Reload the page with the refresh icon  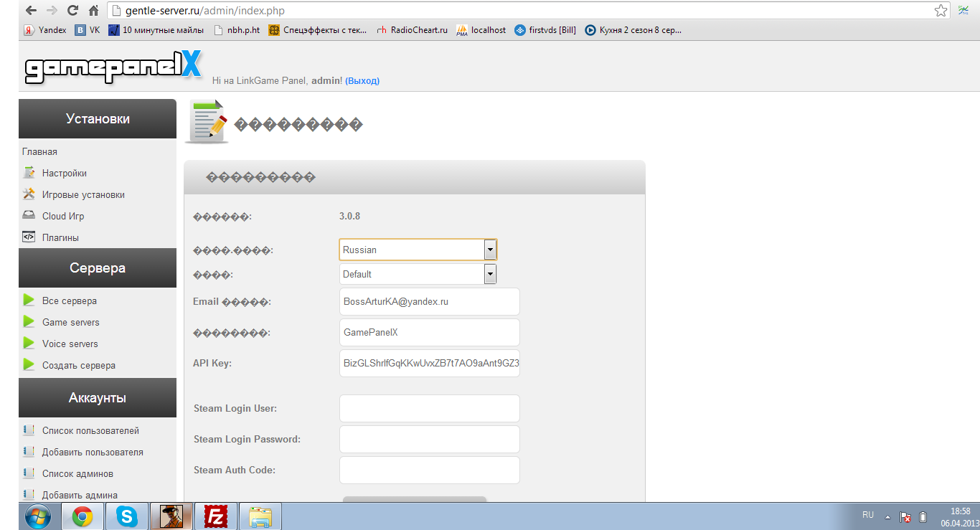click(72, 11)
